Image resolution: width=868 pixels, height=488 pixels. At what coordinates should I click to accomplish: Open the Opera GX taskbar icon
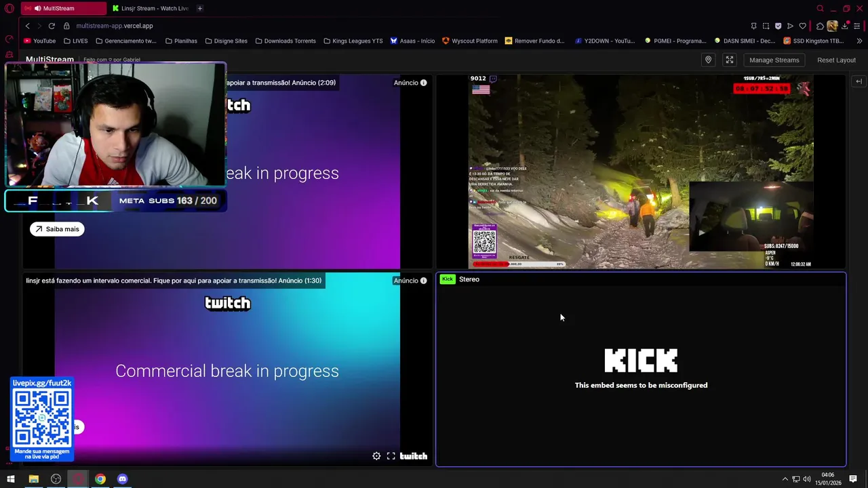click(78, 479)
